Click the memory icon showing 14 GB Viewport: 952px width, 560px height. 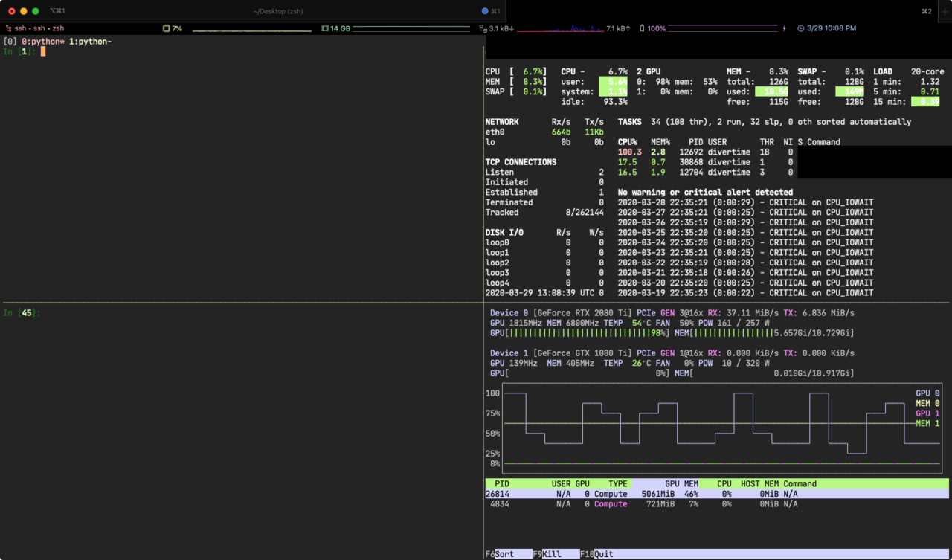click(x=325, y=28)
